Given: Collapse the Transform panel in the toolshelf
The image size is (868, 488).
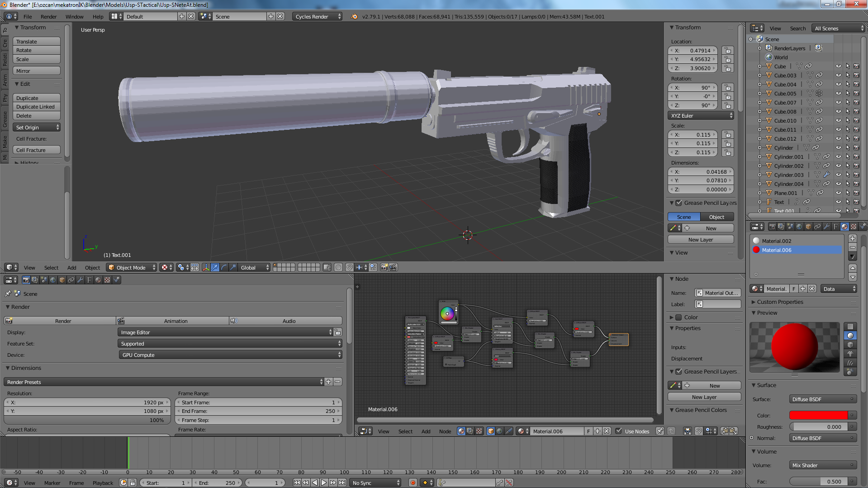Looking at the screenshot, I should click(17, 28).
